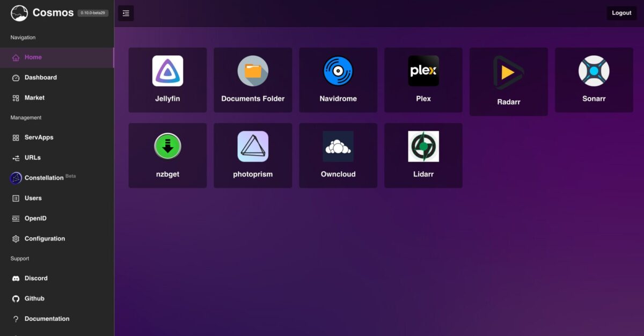This screenshot has width=644, height=336.
Task: Navigate to ServApps management
Action: click(x=39, y=137)
